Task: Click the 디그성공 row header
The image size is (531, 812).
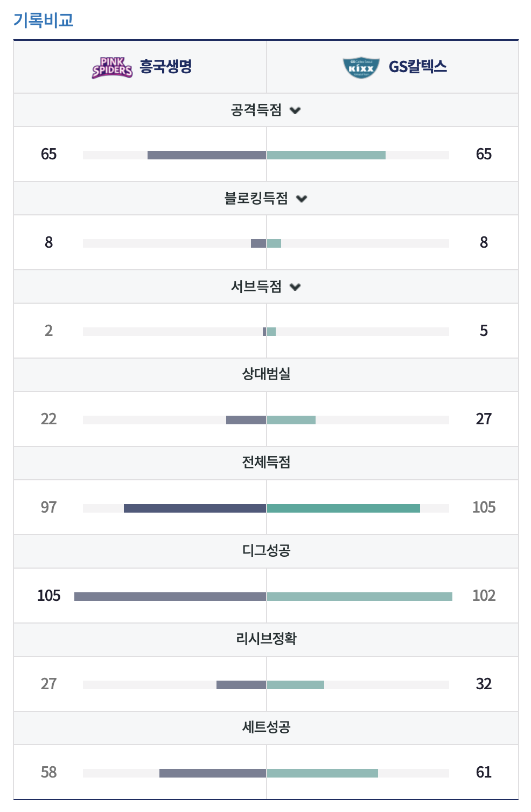Action: [266, 551]
